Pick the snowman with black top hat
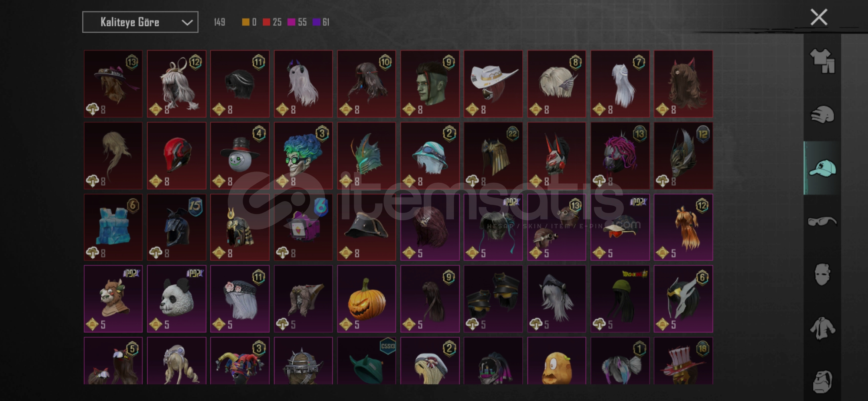 pyautogui.click(x=240, y=156)
